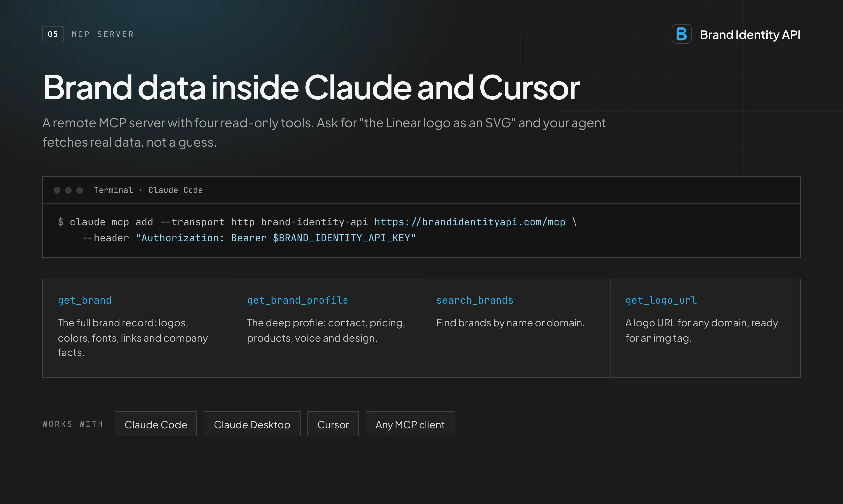843x504 pixels.
Task: Click the brandidentityapi.com/mcp URL in the command
Action: [470, 222]
